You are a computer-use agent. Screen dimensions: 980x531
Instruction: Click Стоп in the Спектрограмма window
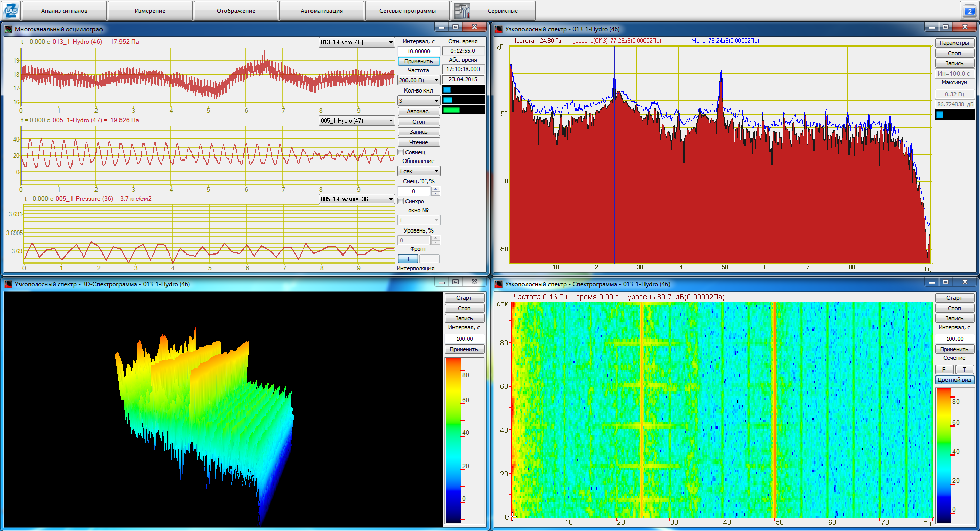click(x=954, y=308)
